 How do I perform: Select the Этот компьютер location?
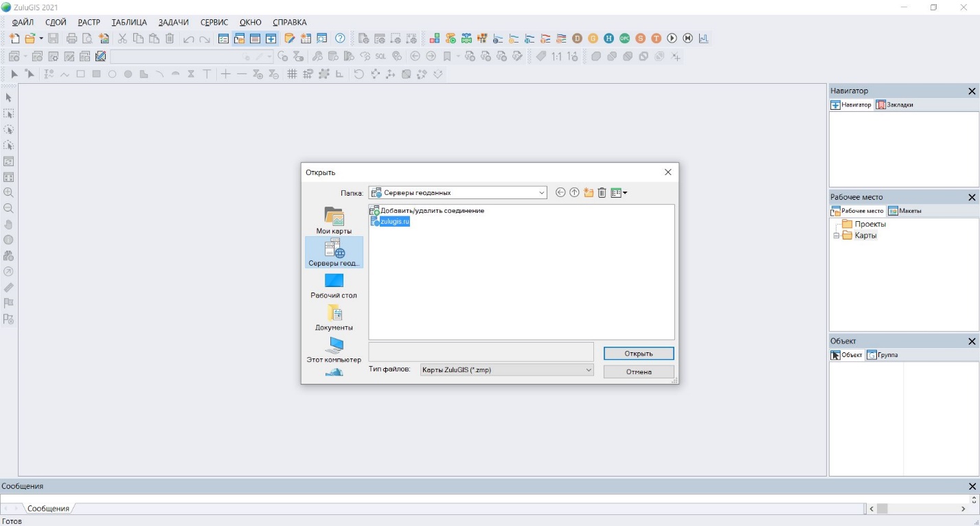334,349
